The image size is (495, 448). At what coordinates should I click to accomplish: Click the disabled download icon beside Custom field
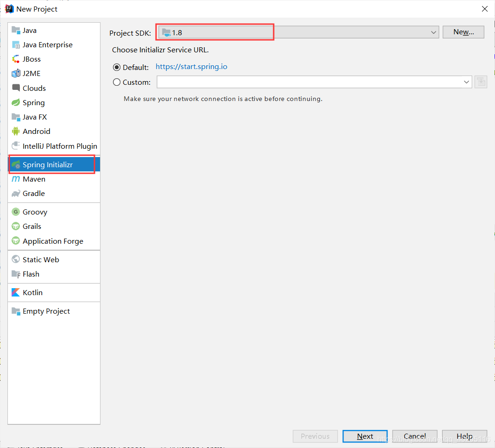click(481, 82)
